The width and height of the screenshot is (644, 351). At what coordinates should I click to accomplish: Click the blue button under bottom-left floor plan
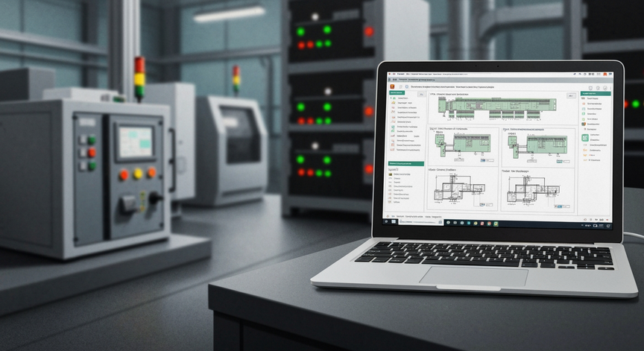(482, 204)
